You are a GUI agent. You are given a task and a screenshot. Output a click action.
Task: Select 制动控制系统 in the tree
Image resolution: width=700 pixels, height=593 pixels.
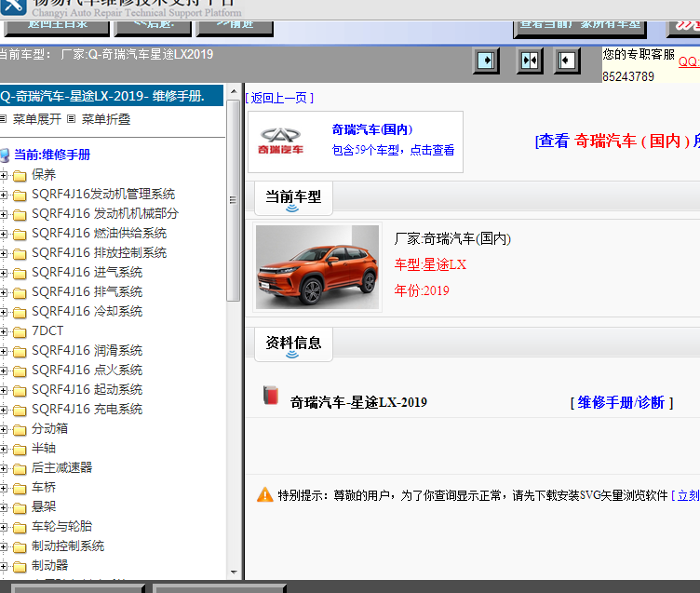click(x=68, y=546)
